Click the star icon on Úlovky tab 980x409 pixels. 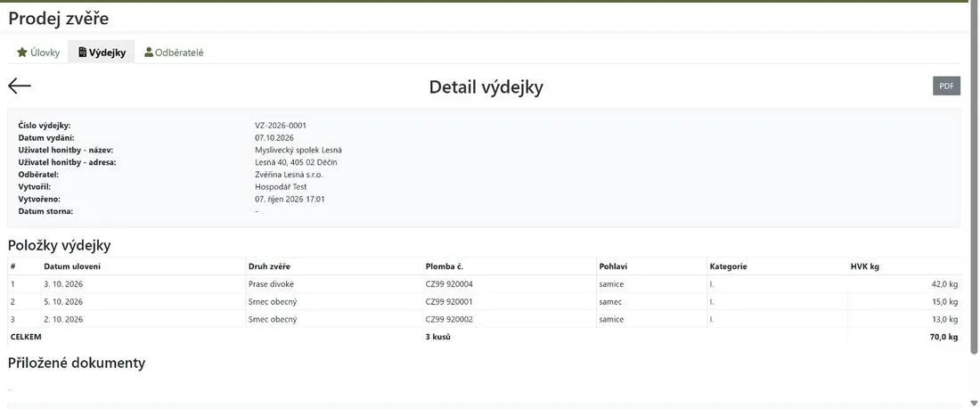pos(22,53)
